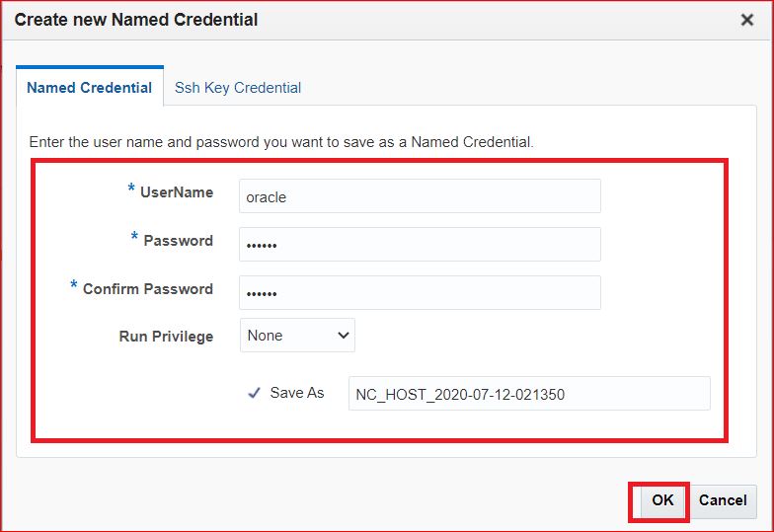Click the UserName label text
This screenshot has height=532, width=774.
(177, 192)
